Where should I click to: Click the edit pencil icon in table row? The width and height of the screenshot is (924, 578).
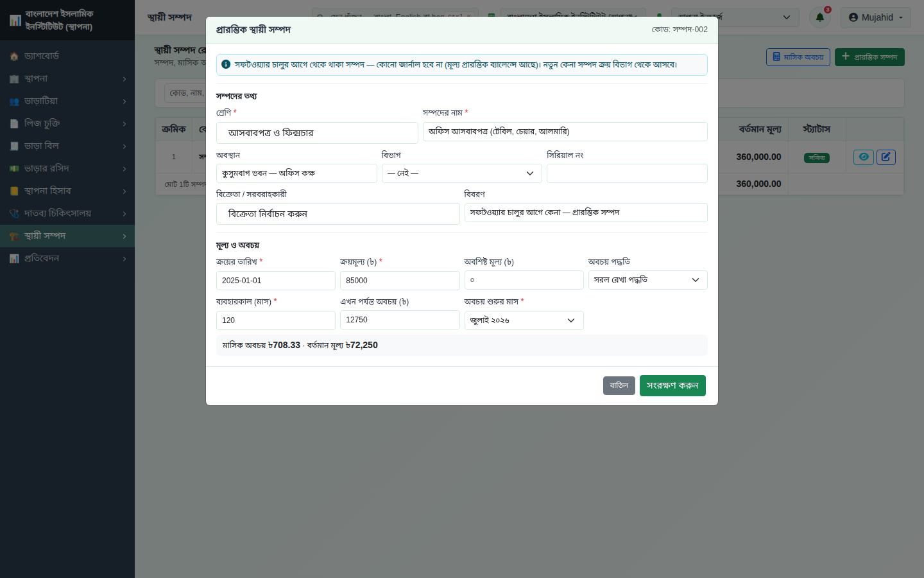pos(886,157)
